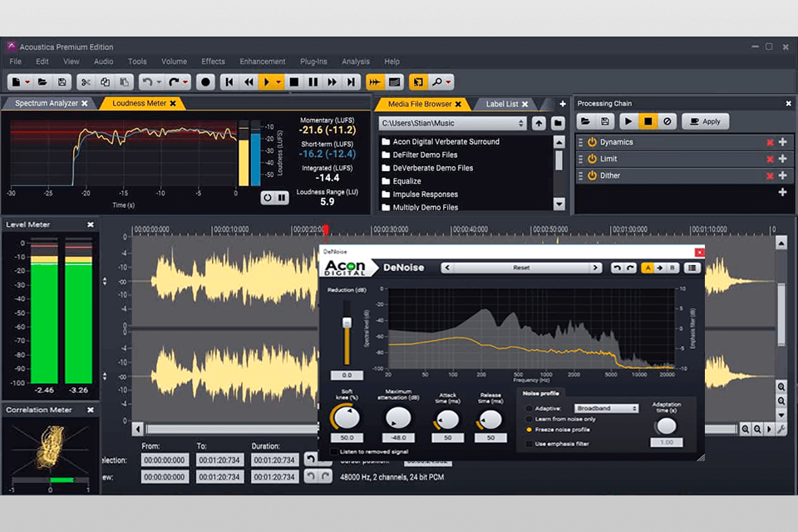Click the Soft knee knob
This screenshot has height=532, width=798.
pyautogui.click(x=347, y=417)
